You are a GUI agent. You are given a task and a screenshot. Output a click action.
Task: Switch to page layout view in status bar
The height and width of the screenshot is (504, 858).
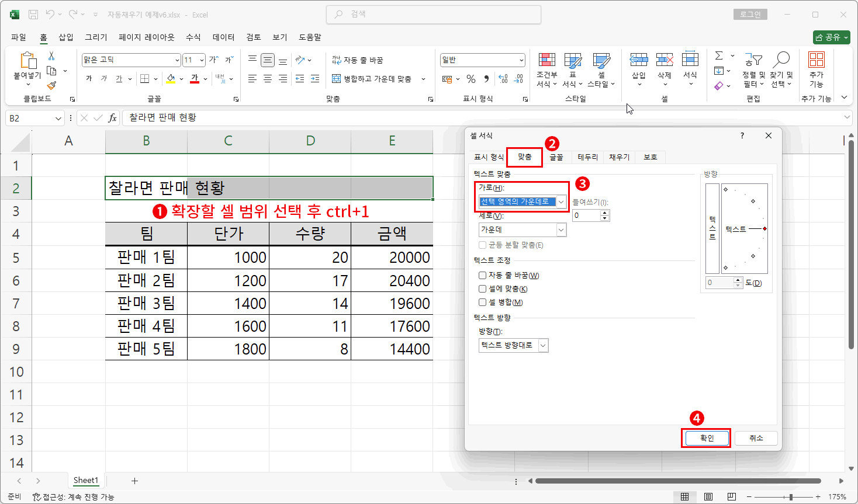(x=708, y=497)
